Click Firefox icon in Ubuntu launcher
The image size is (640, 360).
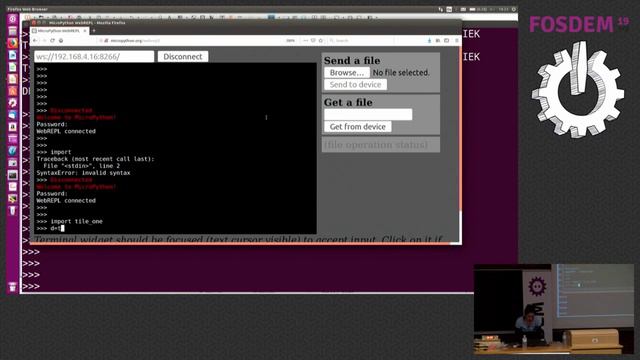click(13, 43)
